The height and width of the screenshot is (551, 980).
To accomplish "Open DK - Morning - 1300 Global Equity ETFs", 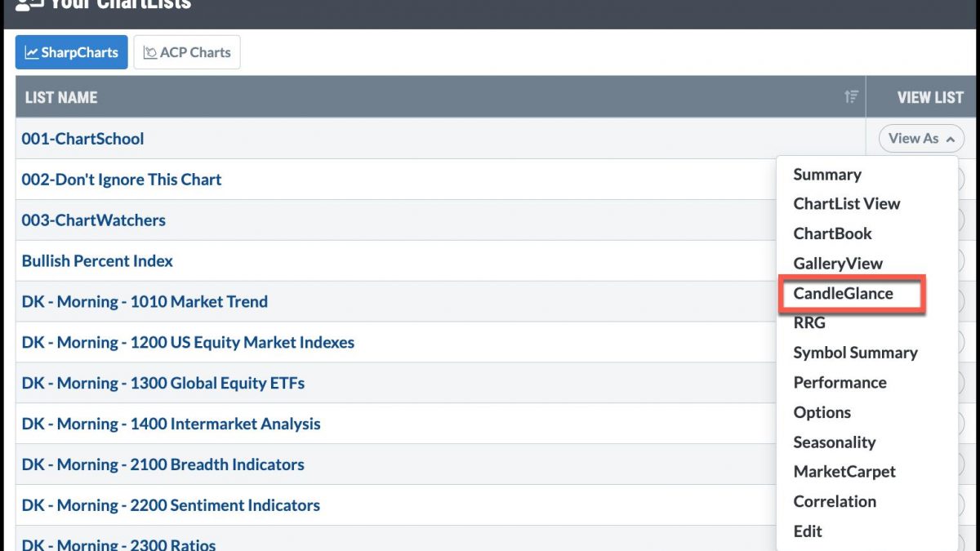I will point(163,384).
